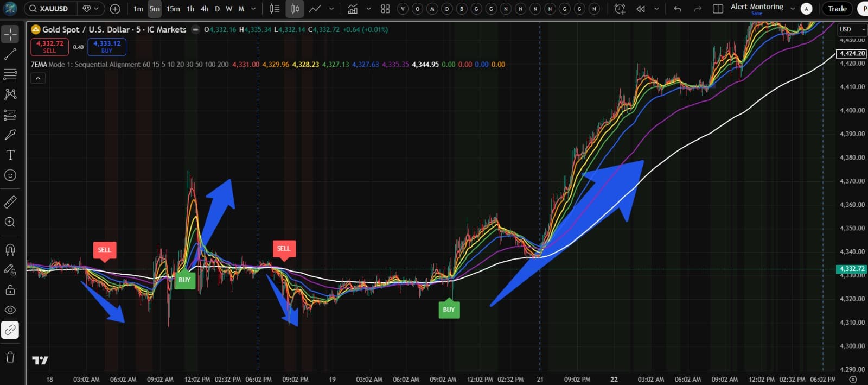868x385 pixels.
Task: Redo the last chart action
Action: click(698, 9)
